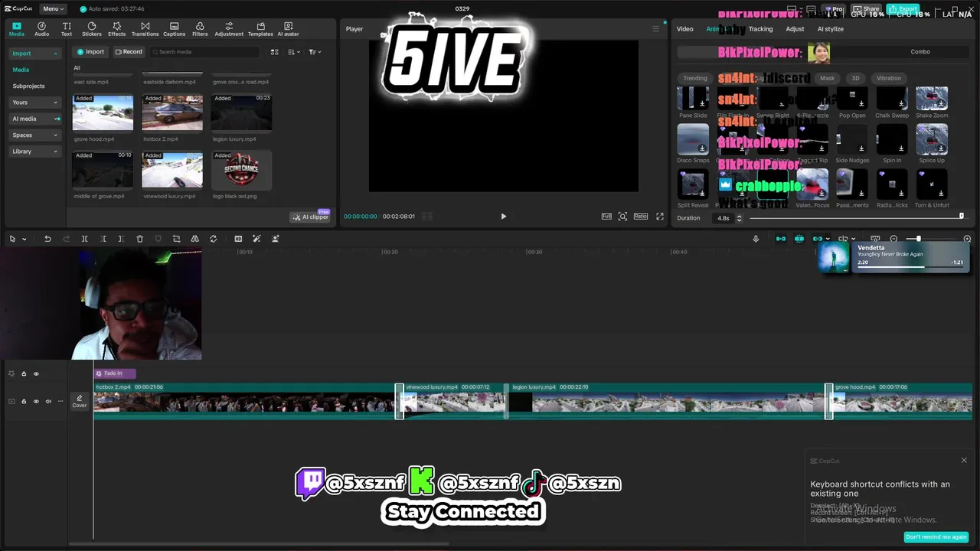Open the player options hamburger menu
980x551 pixels.
pos(655,29)
